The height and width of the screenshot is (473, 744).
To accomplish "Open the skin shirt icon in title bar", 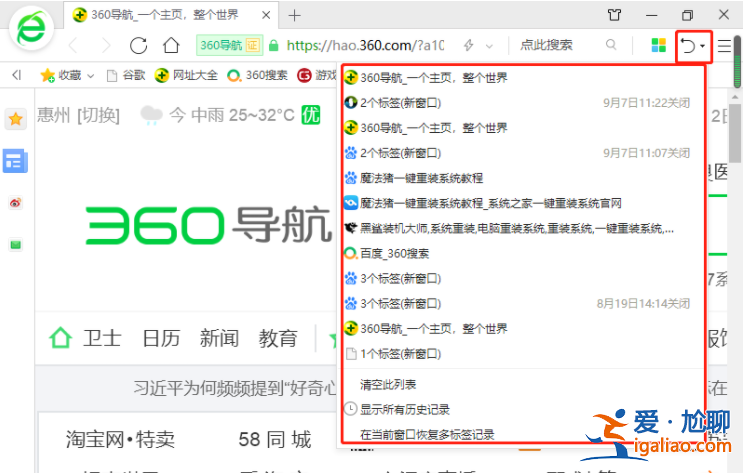I will tap(614, 15).
